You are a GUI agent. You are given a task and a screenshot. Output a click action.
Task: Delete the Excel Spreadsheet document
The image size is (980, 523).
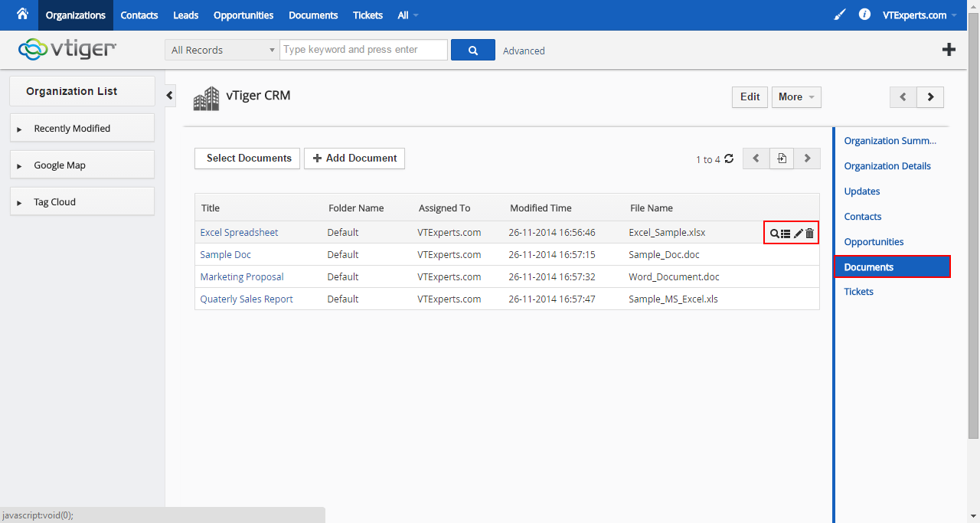coord(810,234)
